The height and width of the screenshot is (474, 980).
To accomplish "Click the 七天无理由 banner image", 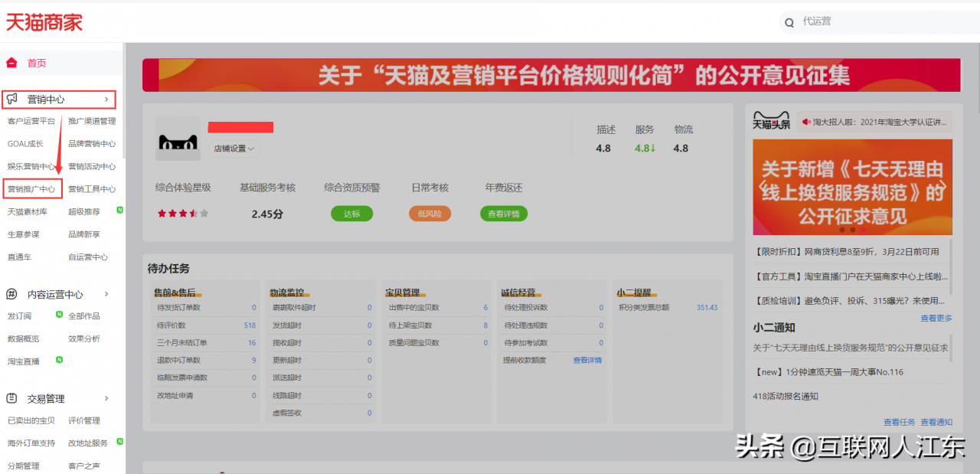I will point(852,187).
